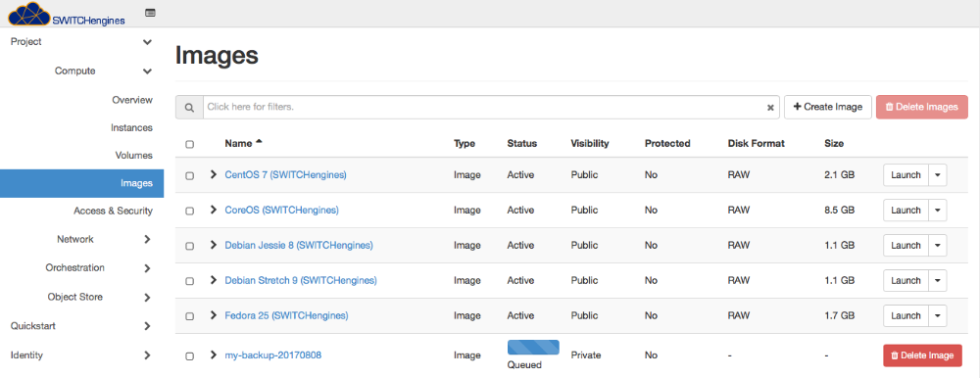
Task: Click the Delete Images button
Action: pyautogui.click(x=922, y=107)
